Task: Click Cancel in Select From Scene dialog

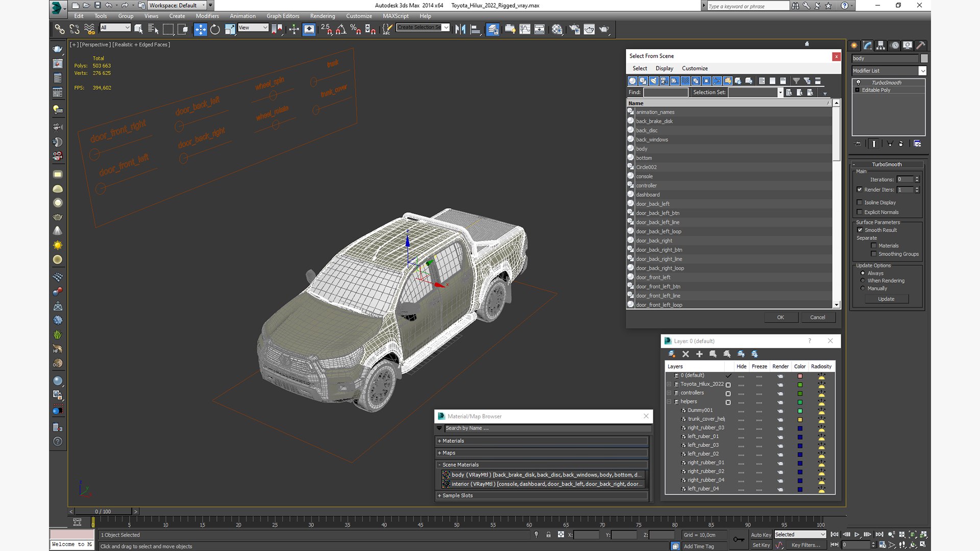Action: (818, 317)
